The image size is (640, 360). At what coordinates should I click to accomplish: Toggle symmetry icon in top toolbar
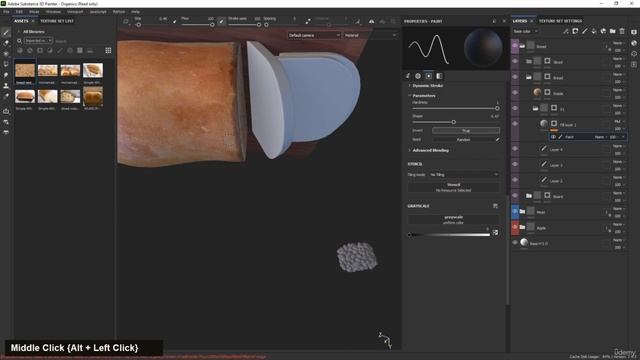[371, 21]
